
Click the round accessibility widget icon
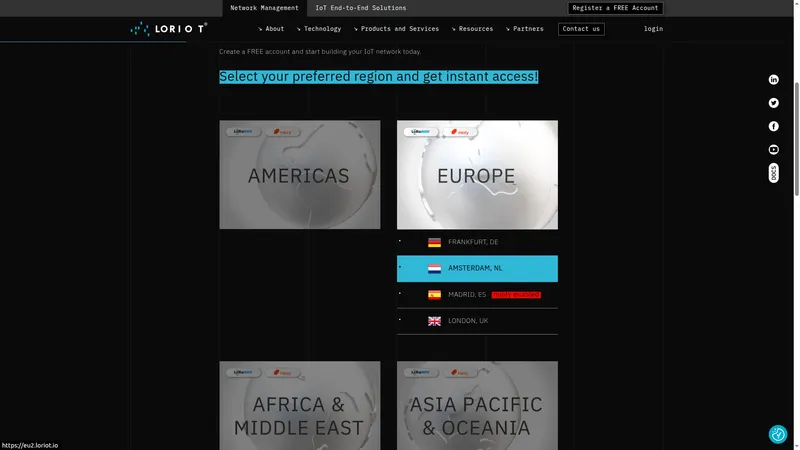[x=778, y=434]
